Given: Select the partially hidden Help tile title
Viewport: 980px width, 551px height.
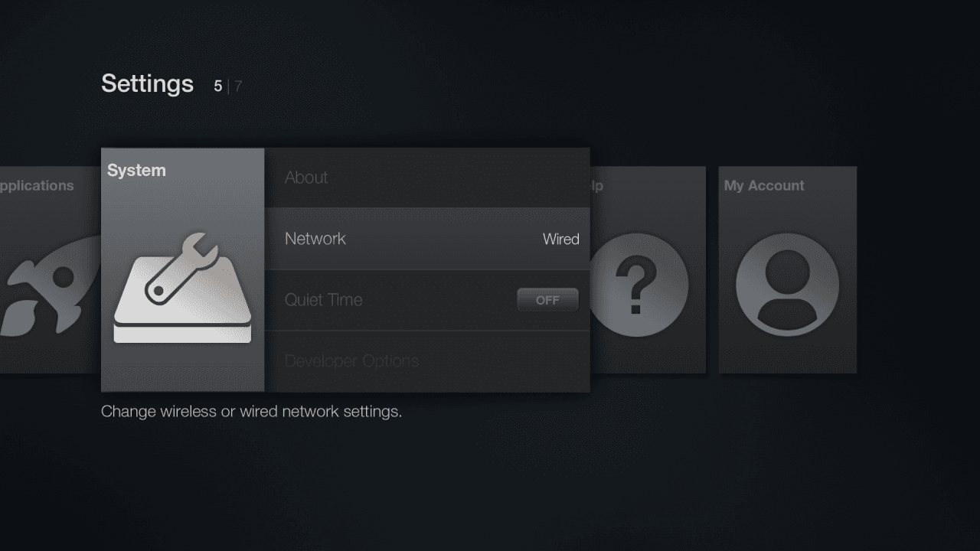Looking at the screenshot, I should [597, 186].
